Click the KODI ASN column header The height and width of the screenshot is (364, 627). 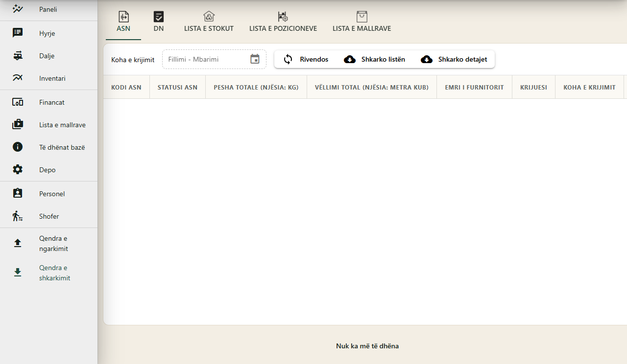pyautogui.click(x=126, y=87)
